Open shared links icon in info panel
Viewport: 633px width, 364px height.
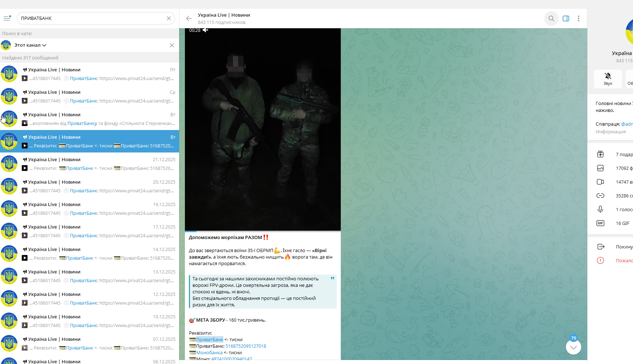pyautogui.click(x=600, y=196)
